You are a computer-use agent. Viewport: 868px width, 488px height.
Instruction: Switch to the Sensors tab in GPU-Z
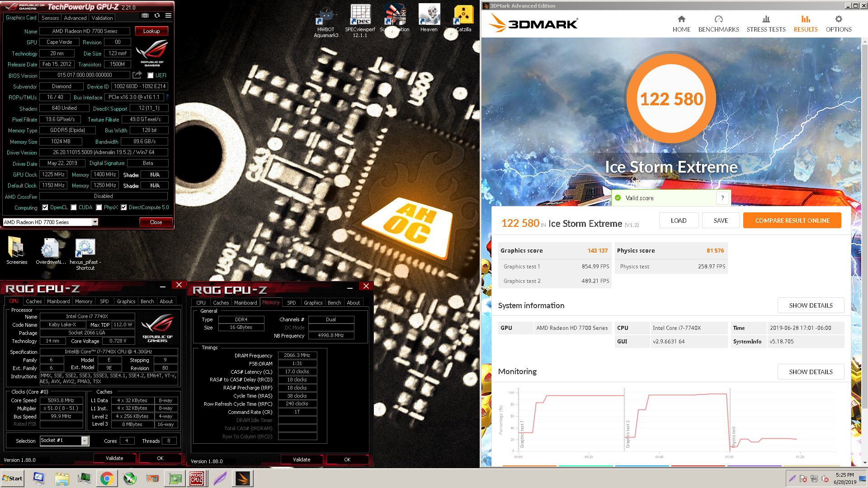pos(50,18)
